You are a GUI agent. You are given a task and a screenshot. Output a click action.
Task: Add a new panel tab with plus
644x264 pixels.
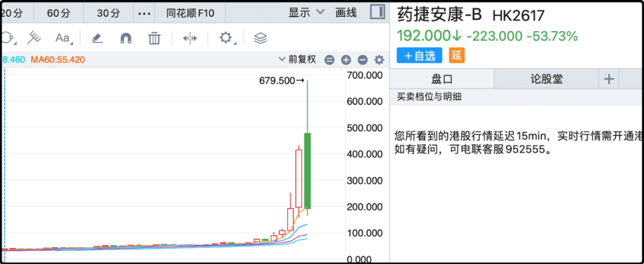pyautogui.click(x=609, y=79)
